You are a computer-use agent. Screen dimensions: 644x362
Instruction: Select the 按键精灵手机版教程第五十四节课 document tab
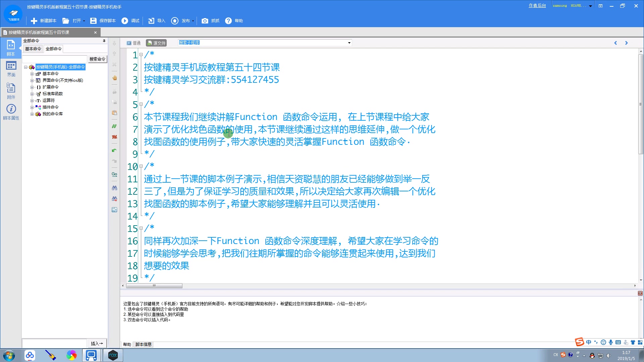coord(50,33)
